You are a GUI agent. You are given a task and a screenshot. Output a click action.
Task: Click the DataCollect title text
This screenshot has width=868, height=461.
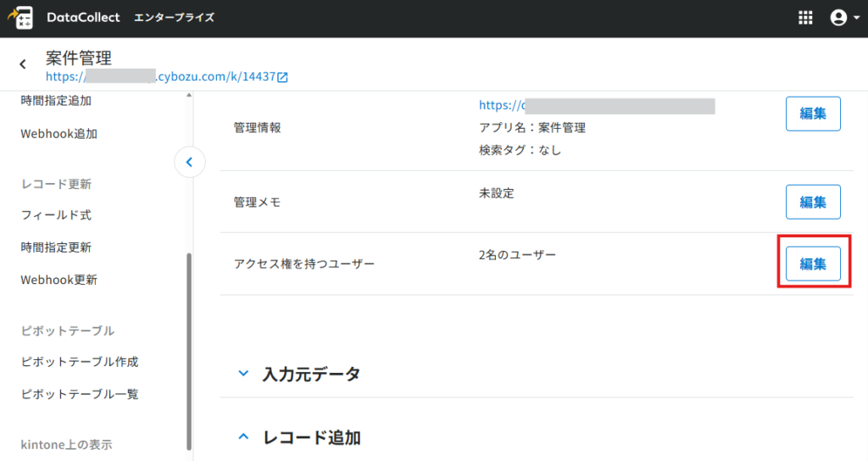83,18
